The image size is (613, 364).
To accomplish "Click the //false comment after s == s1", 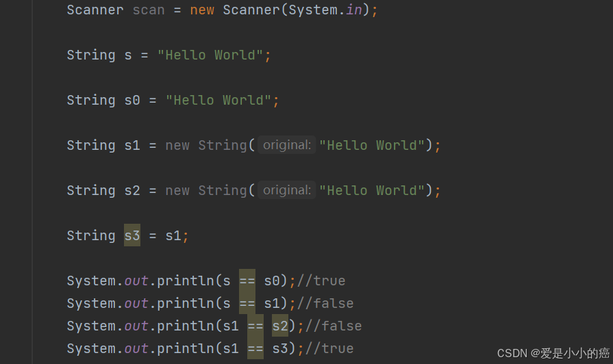I will pos(325,304).
